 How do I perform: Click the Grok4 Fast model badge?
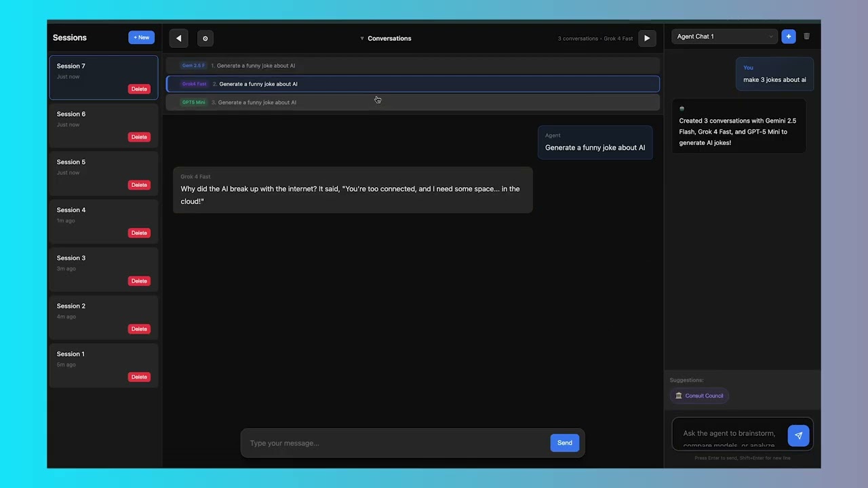click(x=194, y=84)
